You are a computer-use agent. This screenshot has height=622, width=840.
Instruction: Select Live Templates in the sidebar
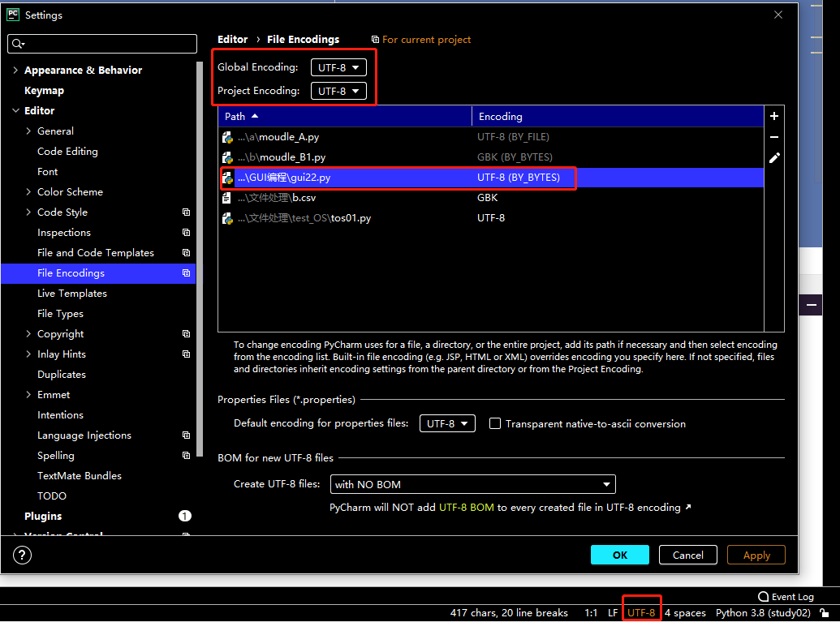point(71,294)
